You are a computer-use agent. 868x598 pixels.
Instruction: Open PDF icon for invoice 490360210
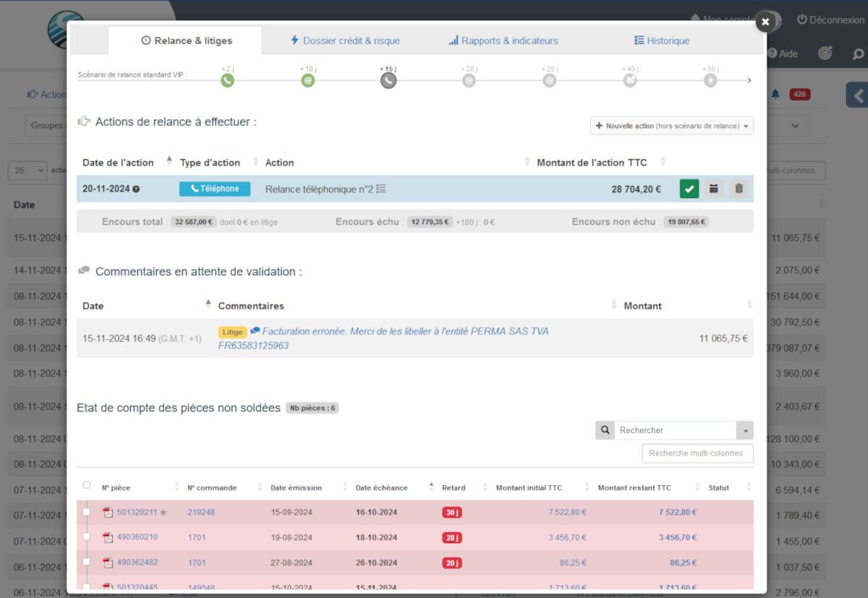point(108,537)
